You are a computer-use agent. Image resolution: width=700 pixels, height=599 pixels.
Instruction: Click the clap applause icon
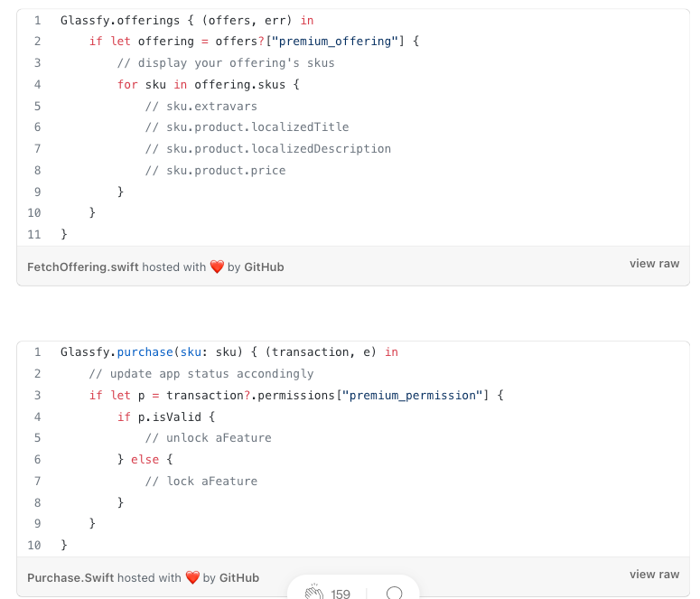pos(313,592)
